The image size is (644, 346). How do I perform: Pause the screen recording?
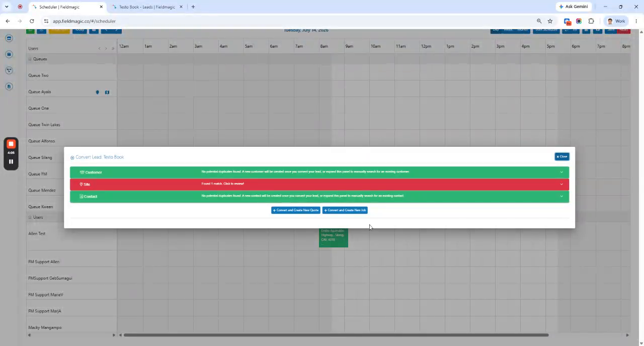pos(11,161)
